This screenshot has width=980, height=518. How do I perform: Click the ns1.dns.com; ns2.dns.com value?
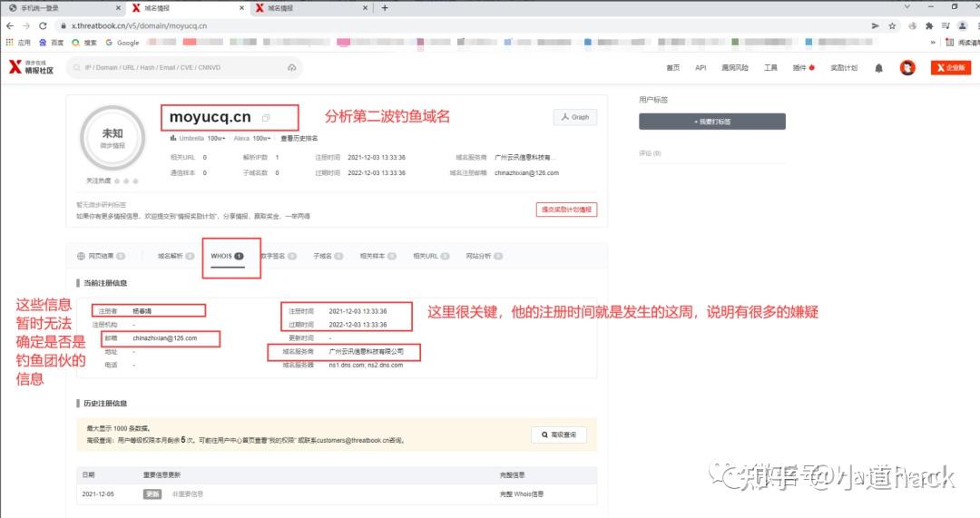click(x=366, y=365)
